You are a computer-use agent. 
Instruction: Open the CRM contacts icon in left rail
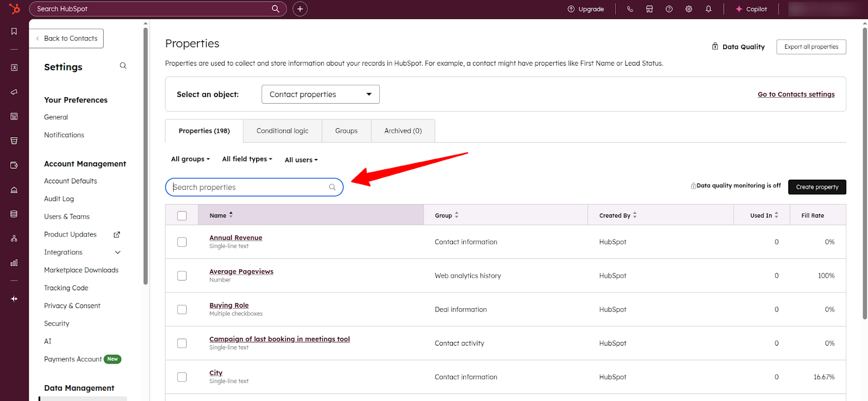[14, 67]
